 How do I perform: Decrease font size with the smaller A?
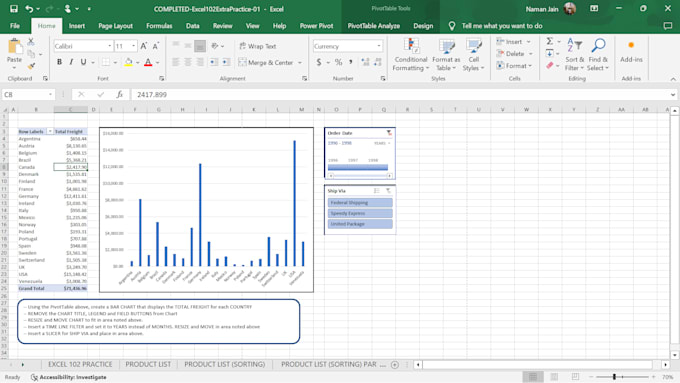coord(156,46)
